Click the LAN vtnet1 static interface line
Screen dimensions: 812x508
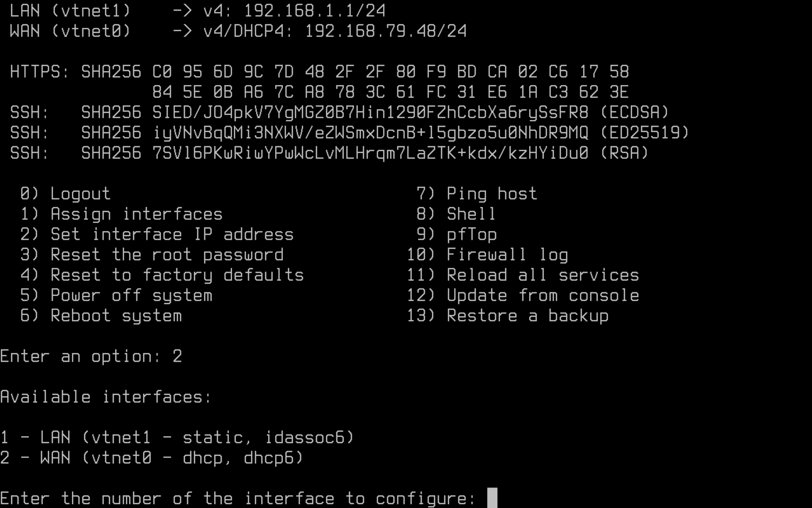177,437
